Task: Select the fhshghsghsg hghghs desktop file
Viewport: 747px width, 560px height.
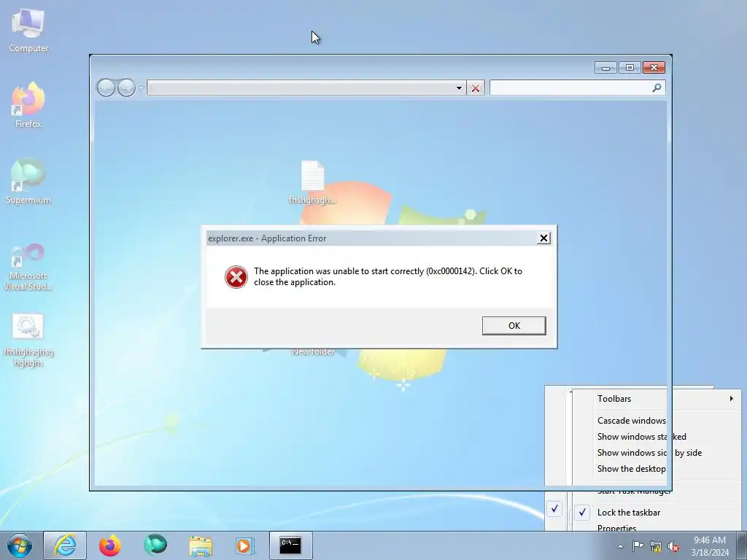Action: 28,341
